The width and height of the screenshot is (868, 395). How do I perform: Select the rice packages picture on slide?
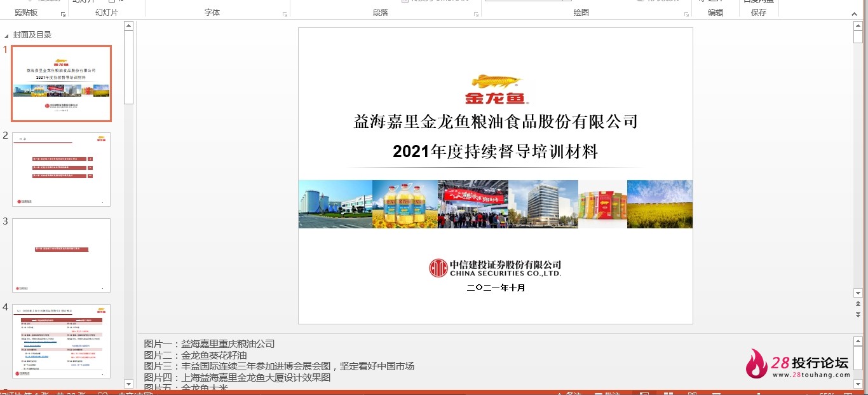602,204
